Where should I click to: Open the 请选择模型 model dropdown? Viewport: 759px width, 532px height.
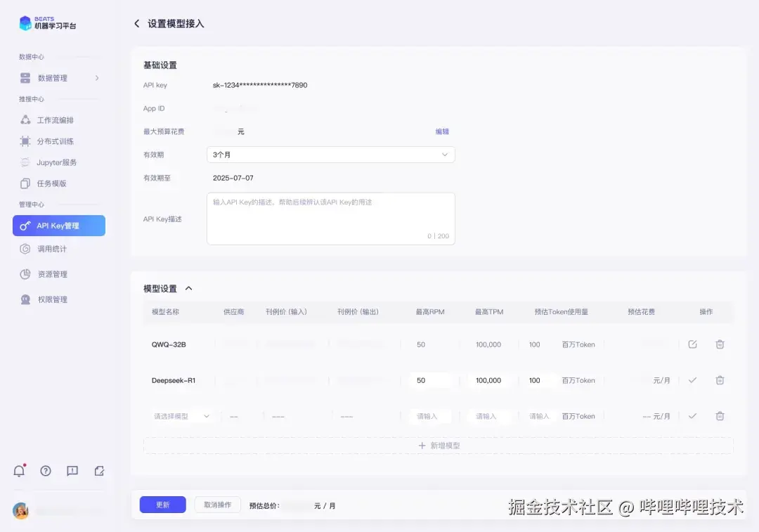(x=179, y=415)
